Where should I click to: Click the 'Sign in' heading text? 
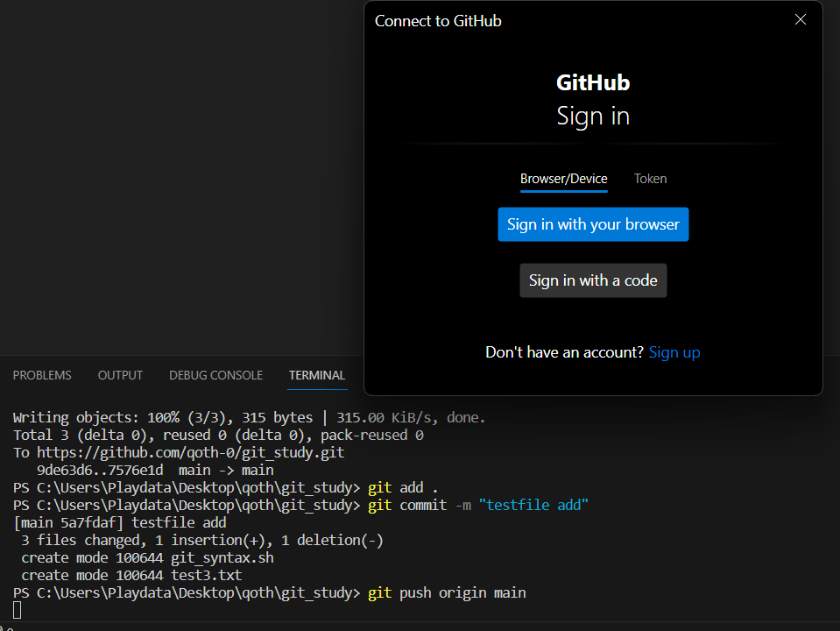pyautogui.click(x=593, y=117)
